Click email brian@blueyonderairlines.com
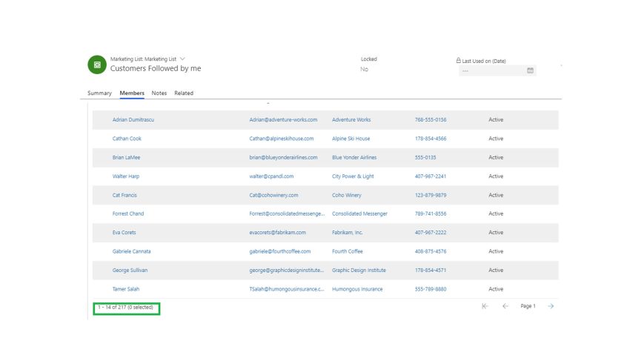Viewport: 644px width, 358px height. 283,158
